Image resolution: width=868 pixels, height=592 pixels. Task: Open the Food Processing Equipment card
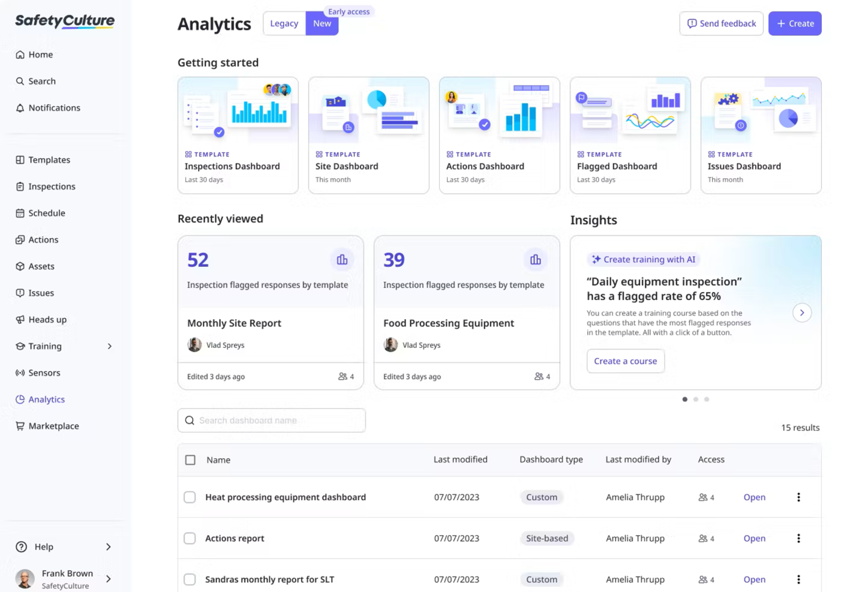click(467, 312)
